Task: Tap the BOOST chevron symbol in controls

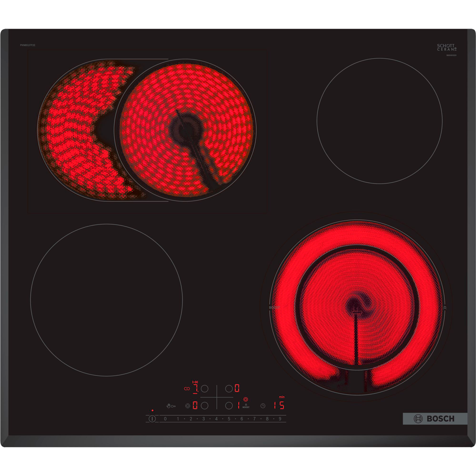Action: pyautogui.click(x=246, y=406)
